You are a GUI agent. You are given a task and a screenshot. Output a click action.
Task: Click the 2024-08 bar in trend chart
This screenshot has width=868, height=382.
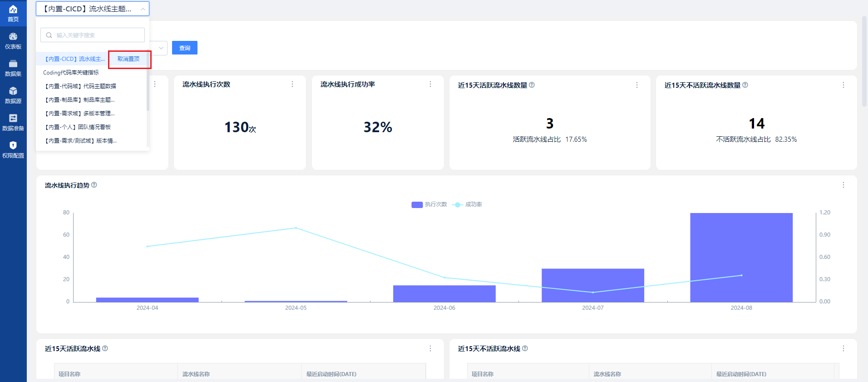point(741,258)
